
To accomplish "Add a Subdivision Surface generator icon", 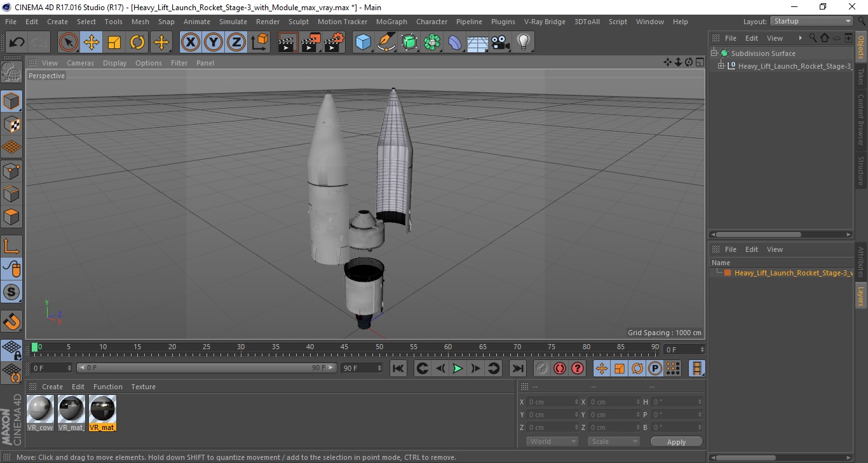I will click(409, 43).
